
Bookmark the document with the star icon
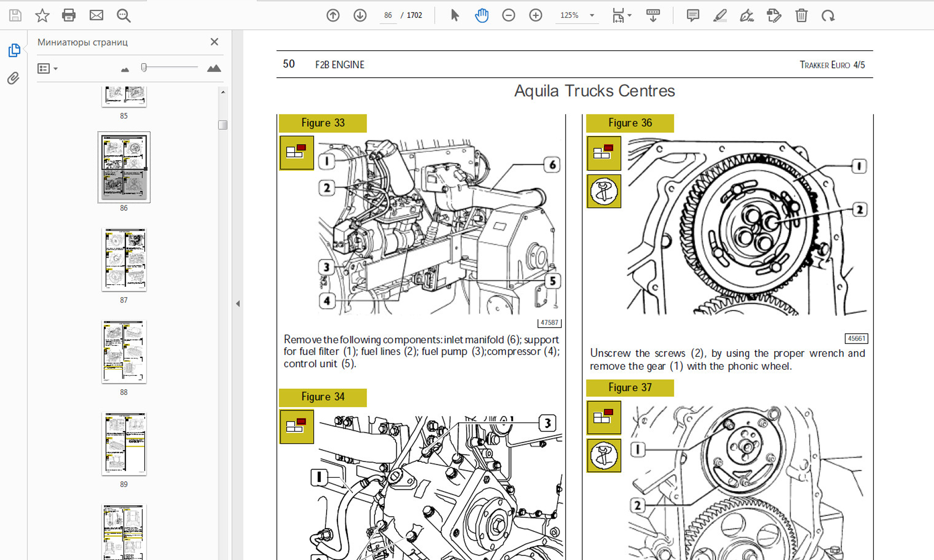point(42,16)
